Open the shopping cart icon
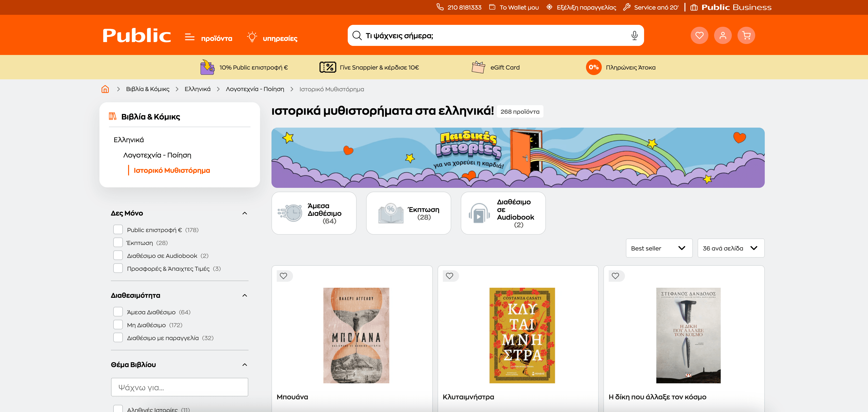This screenshot has height=412, width=868. click(746, 35)
